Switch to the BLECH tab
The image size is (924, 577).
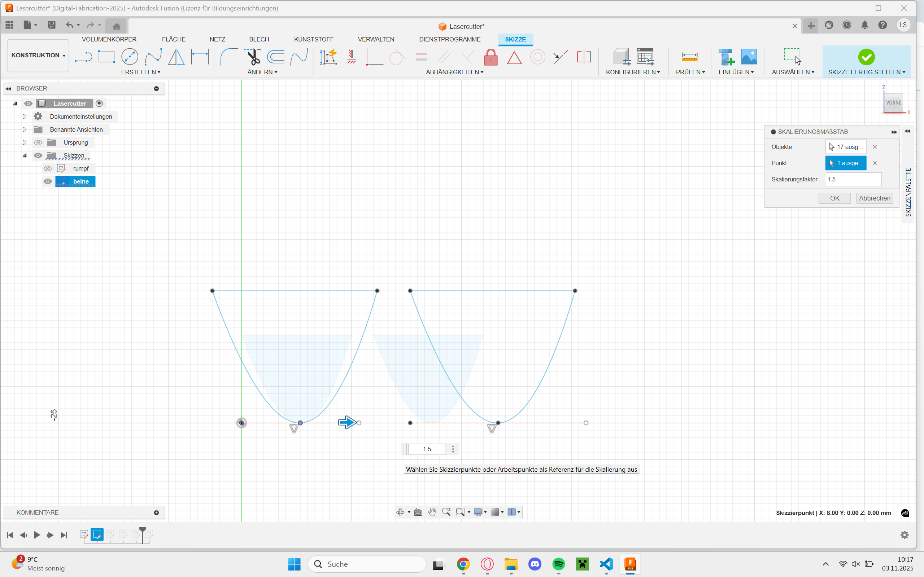[x=259, y=39]
